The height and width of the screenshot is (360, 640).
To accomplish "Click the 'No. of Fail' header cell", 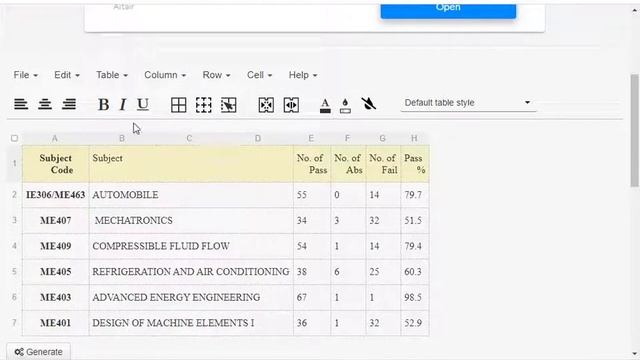I will click(x=383, y=164).
